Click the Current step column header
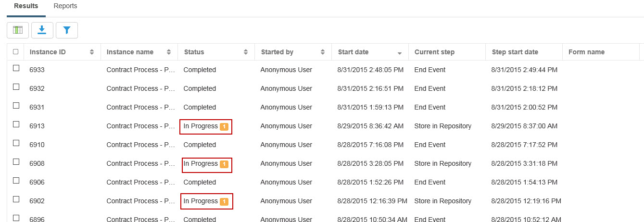 pos(434,52)
